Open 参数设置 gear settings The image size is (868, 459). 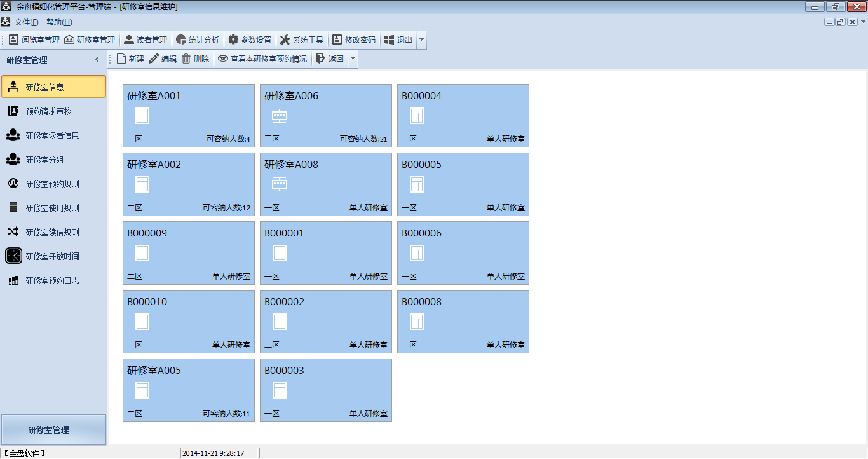click(x=234, y=39)
